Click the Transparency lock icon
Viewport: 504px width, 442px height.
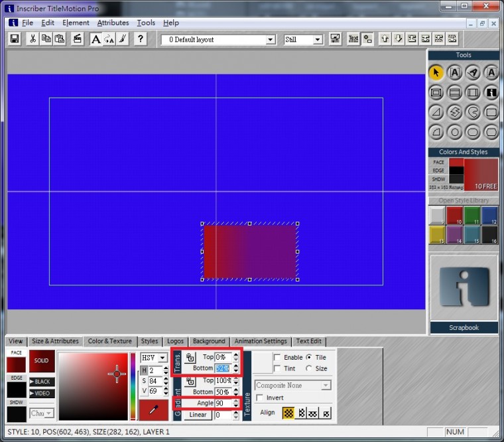(x=190, y=358)
